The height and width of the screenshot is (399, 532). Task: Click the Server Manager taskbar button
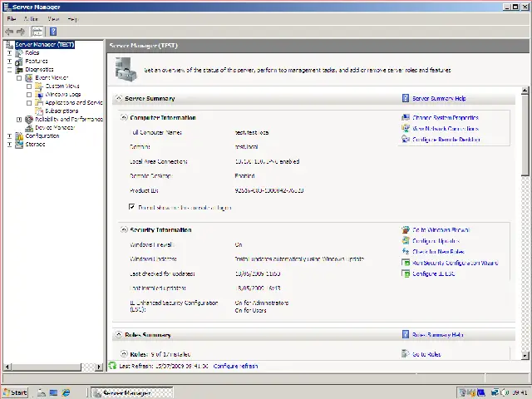pyautogui.click(x=132, y=392)
